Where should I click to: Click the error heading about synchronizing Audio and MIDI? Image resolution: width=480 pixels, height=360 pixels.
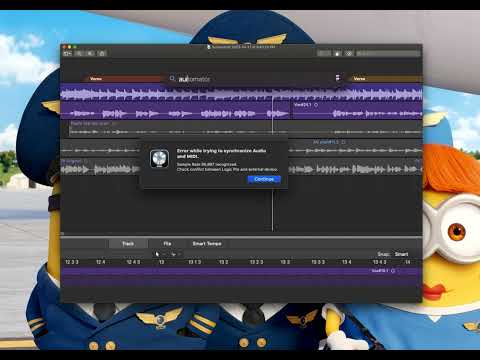[221, 153]
